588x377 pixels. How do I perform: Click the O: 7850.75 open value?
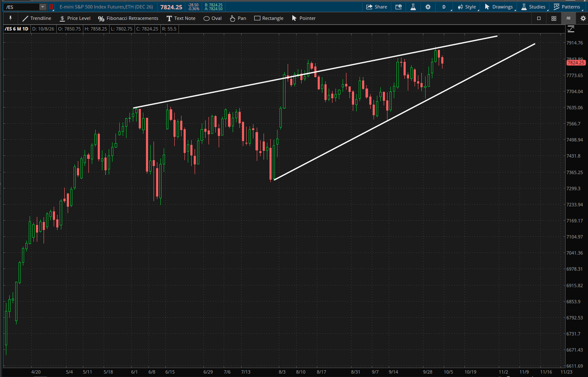click(70, 28)
